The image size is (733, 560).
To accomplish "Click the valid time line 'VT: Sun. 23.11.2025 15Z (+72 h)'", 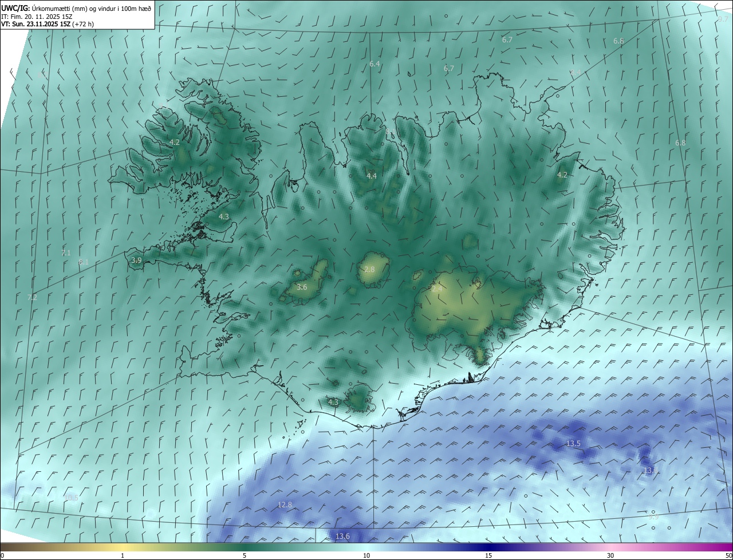I will coord(48,24).
